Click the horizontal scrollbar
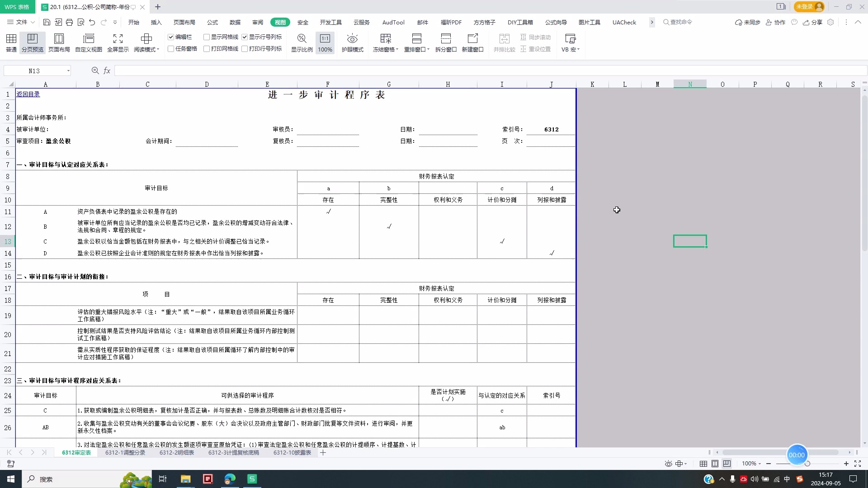 (780, 452)
